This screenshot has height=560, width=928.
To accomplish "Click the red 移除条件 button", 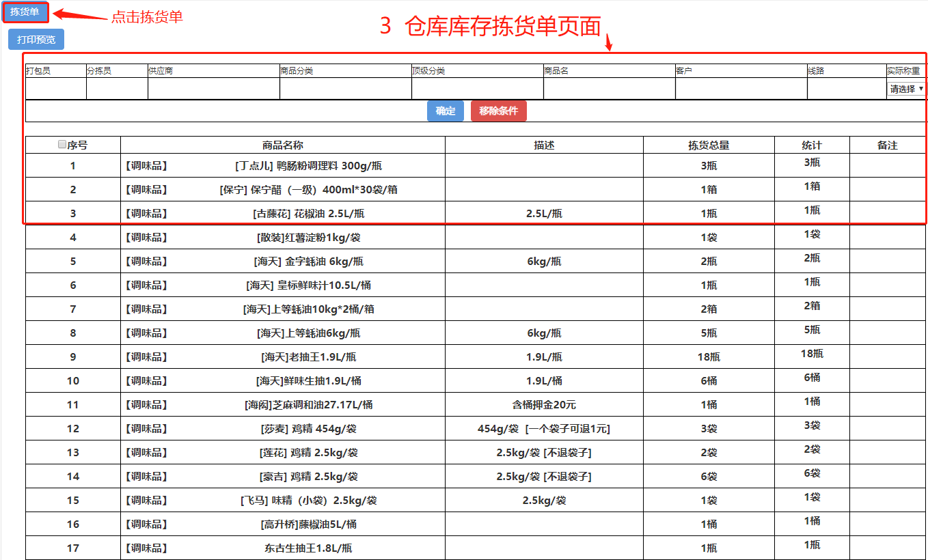I will 498,111.
